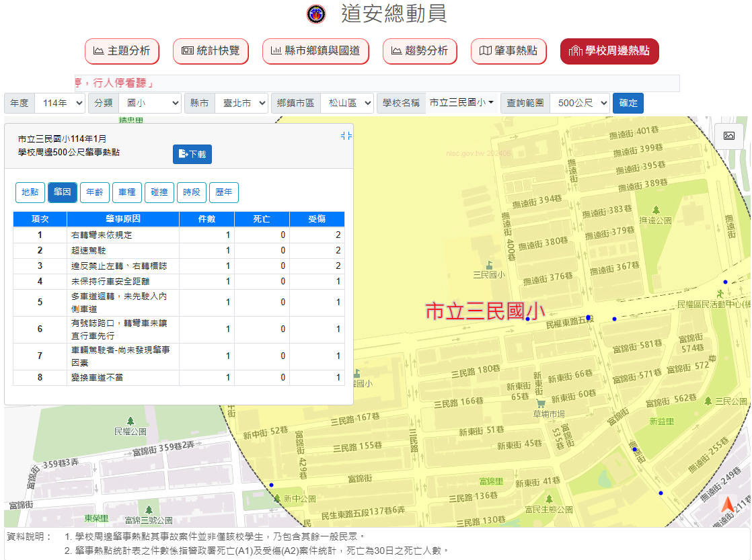Viewport: 752px width, 560px height.
Task: Click the 三民國小 school marker icon
Action: tap(489, 264)
